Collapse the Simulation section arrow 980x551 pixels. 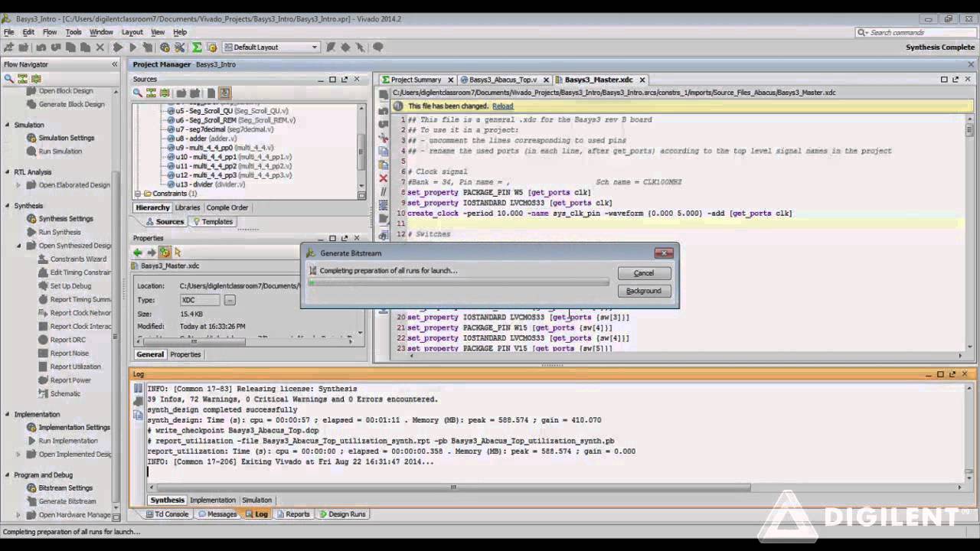coord(7,125)
